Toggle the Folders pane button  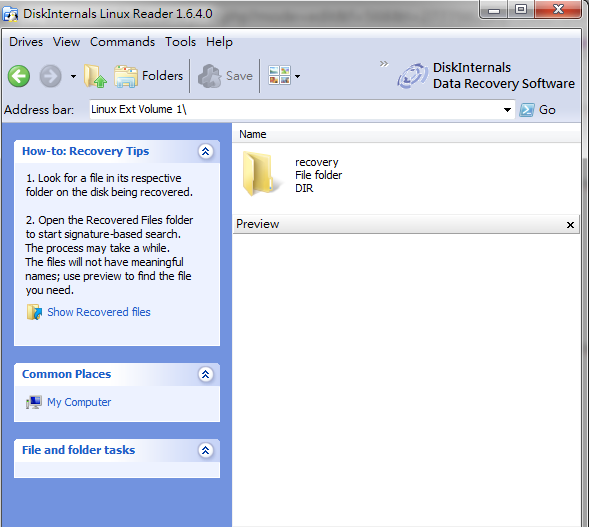click(x=149, y=76)
